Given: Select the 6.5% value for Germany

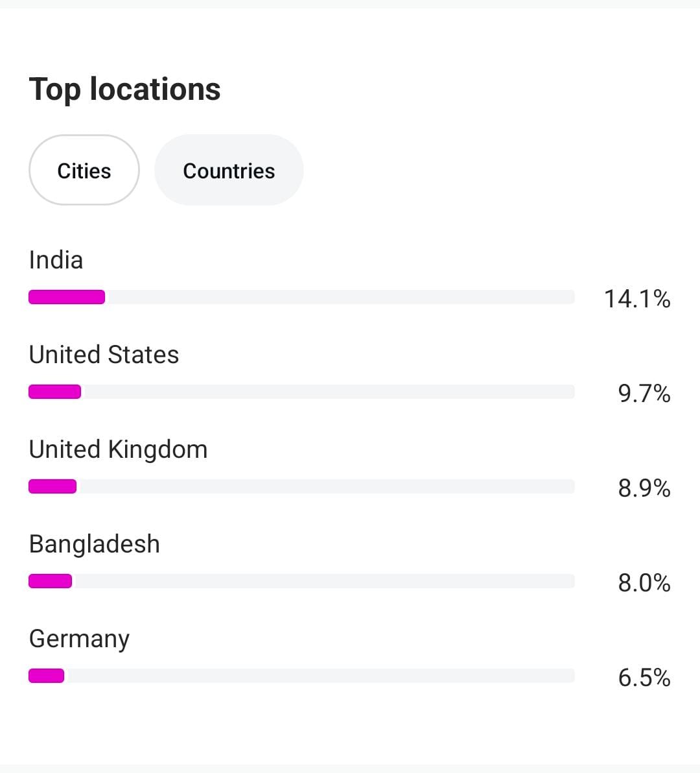Looking at the screenshot, I should pos(644,678).
